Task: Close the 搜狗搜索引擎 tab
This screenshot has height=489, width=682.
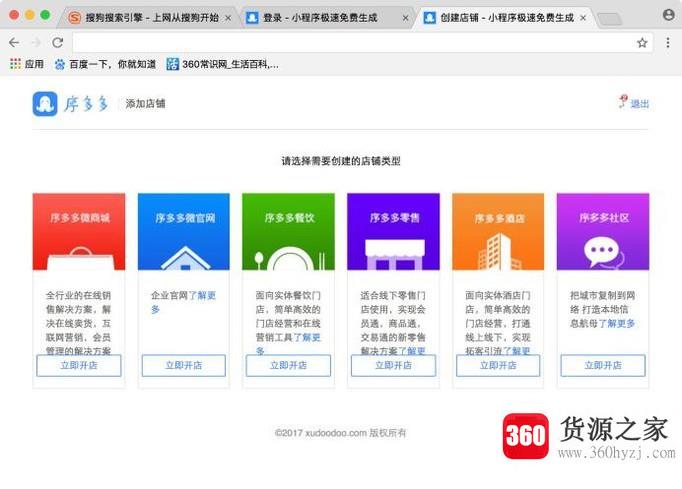Action: [x=228, y=18]
